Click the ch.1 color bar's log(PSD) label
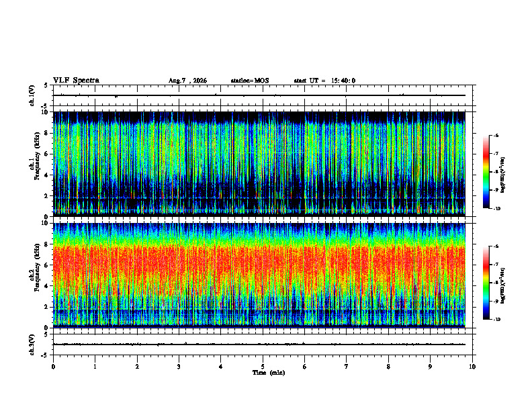Screen dimensions: 532x411 [503, 175]
